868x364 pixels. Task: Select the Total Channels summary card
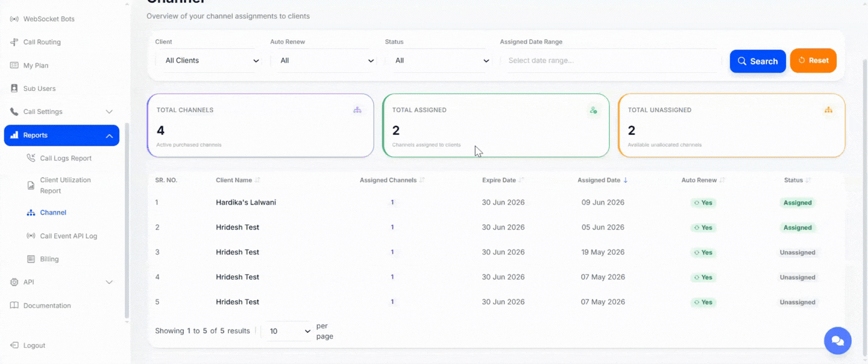pyautogui.click(x=260, y=125)
